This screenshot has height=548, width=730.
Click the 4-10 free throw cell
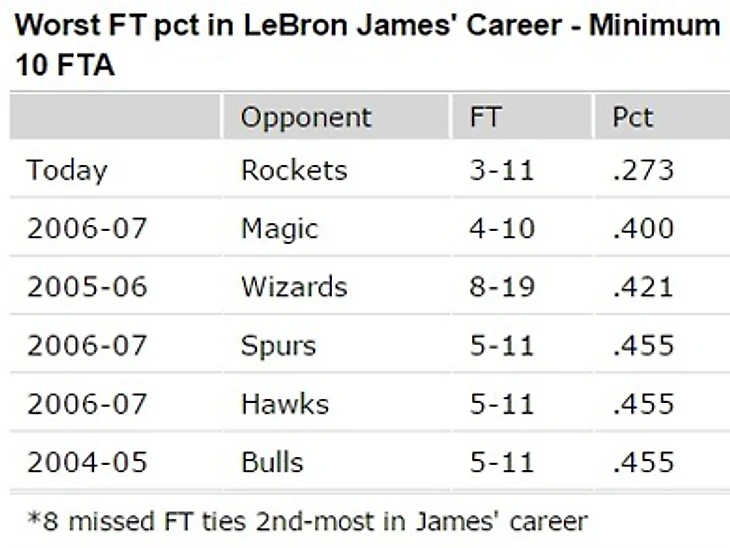pos(502,229)
